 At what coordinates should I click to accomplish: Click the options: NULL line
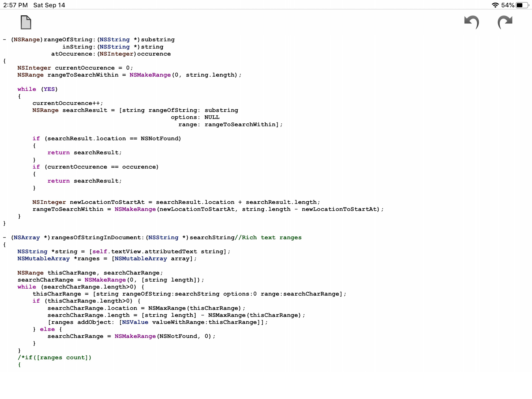point(195,117)
